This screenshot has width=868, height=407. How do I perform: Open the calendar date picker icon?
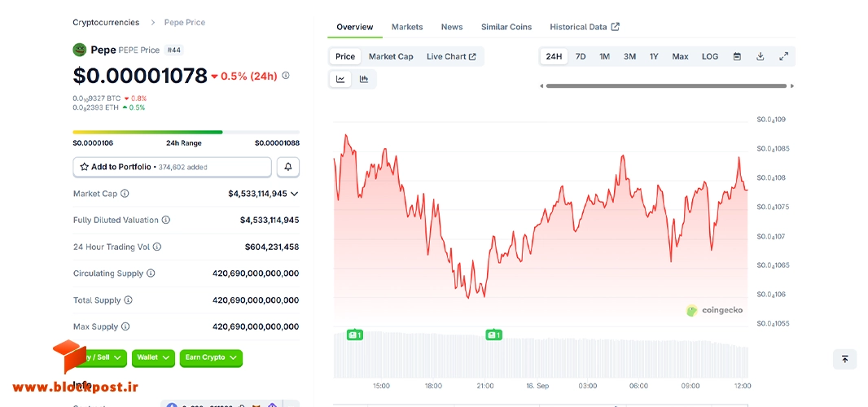click(737, 56)
